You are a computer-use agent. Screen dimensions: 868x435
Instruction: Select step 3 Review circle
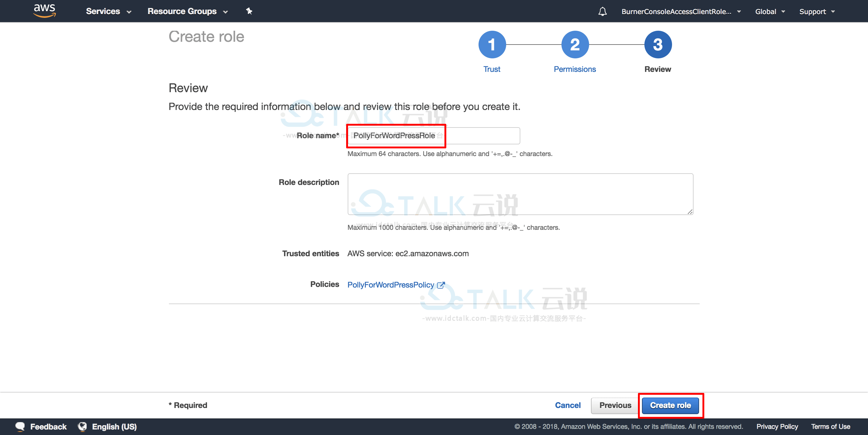tap(658, 45)
